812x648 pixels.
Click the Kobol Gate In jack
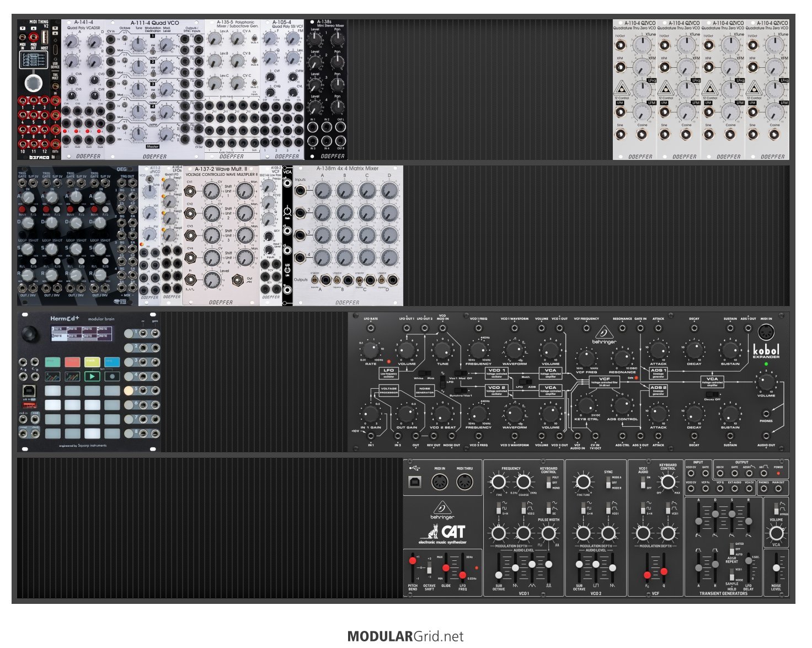pos(640,328)
